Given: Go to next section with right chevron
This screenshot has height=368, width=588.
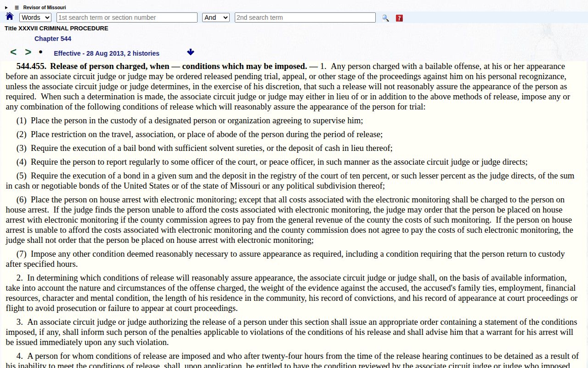Looking at the screenshot, I should click(28, 52).
